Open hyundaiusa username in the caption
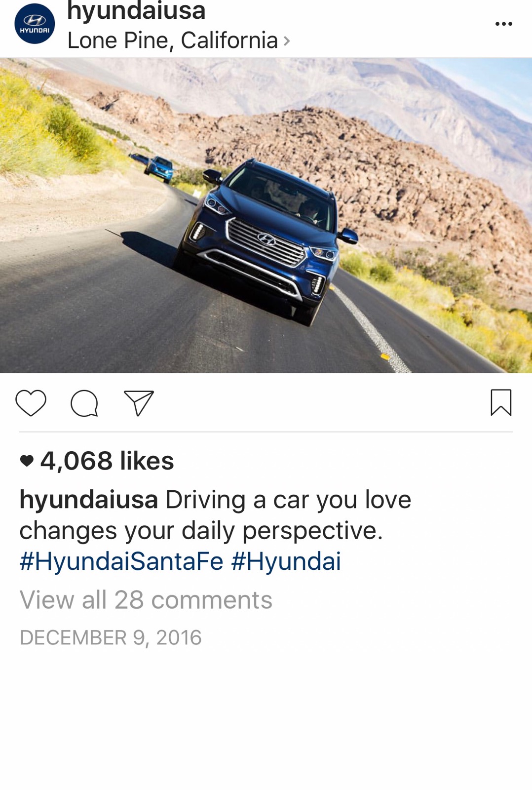 tap(89, 500)
